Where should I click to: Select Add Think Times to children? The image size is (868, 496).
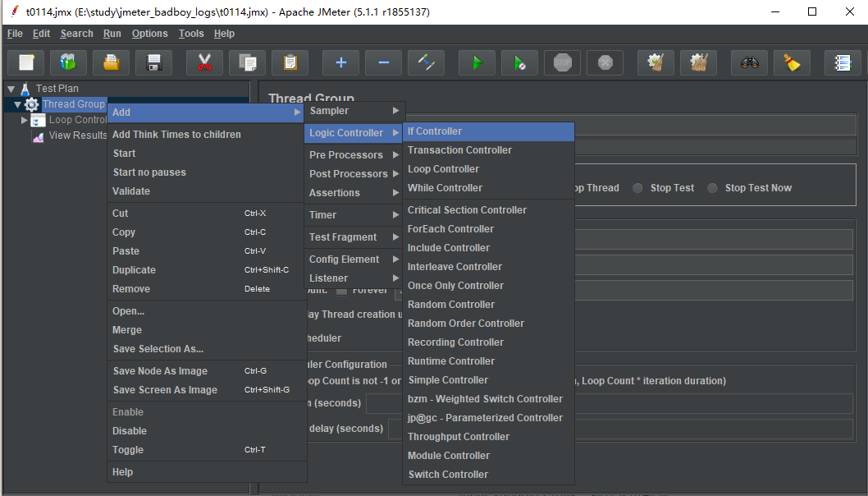tap(207, 135)
